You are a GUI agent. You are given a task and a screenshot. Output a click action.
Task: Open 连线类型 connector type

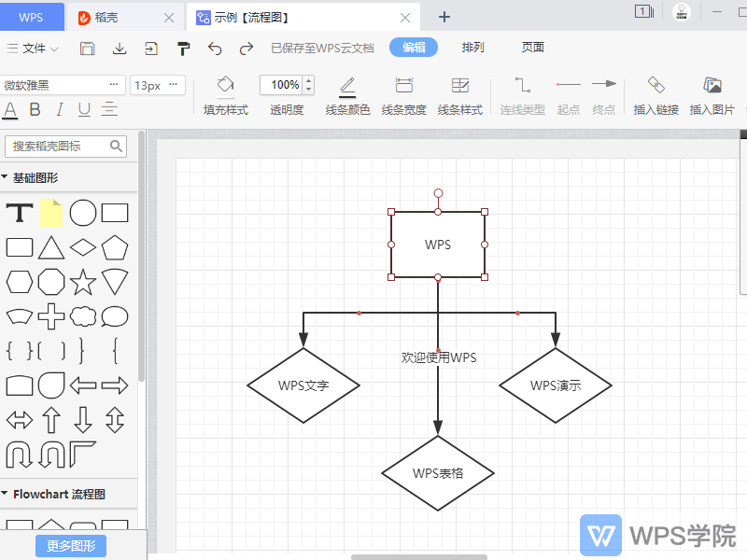tap(522, 96)
